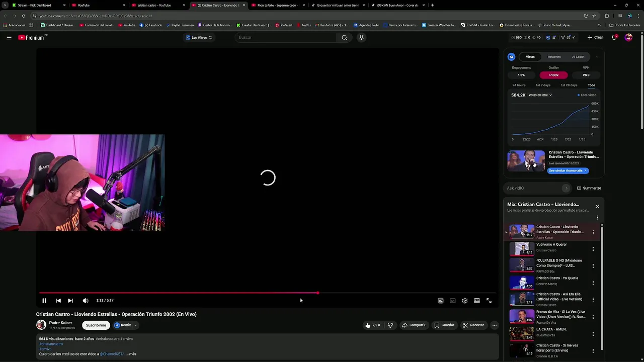Collapse the vidIQ panel chevron
The width and height of the screenshot is (644, 362).
tap(597, 57)
